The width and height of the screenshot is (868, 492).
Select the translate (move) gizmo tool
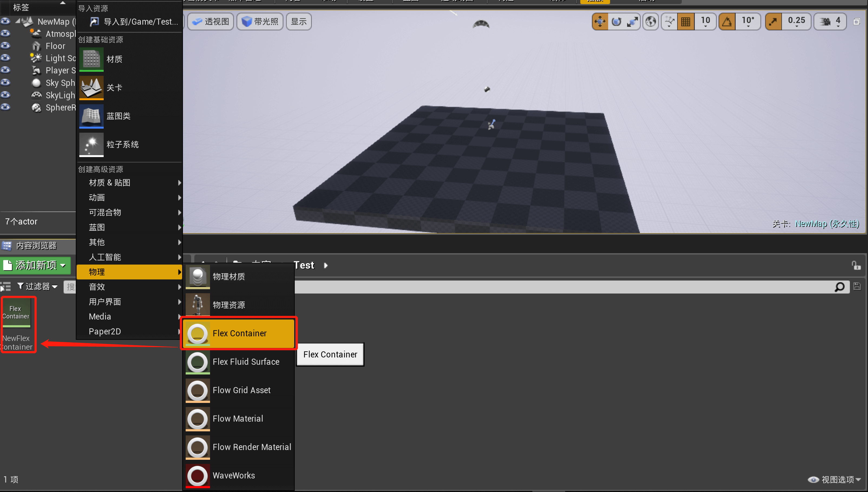click(600, 22)
